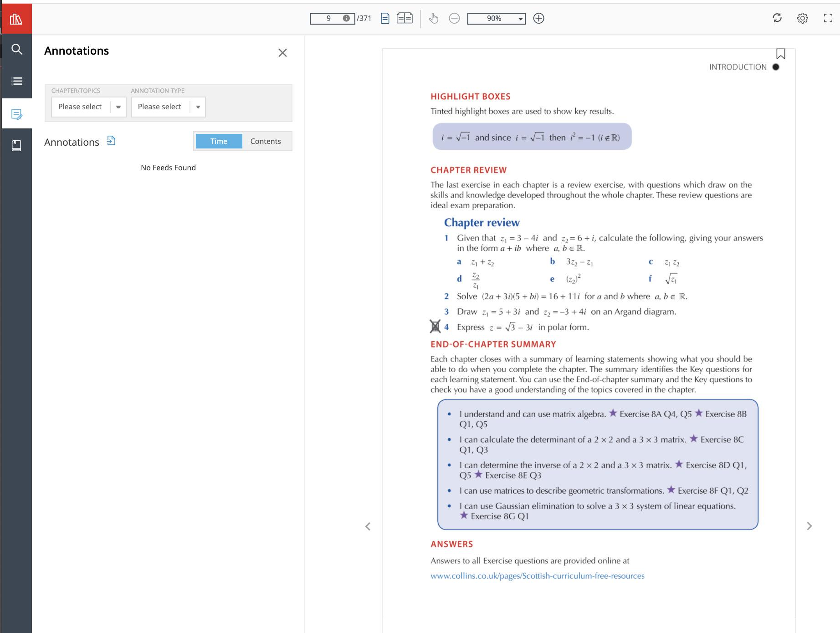This screenshot has height=633, width=840.
Task: Export annotations icon beside Annotations heading
Action: tap(111, 141)
